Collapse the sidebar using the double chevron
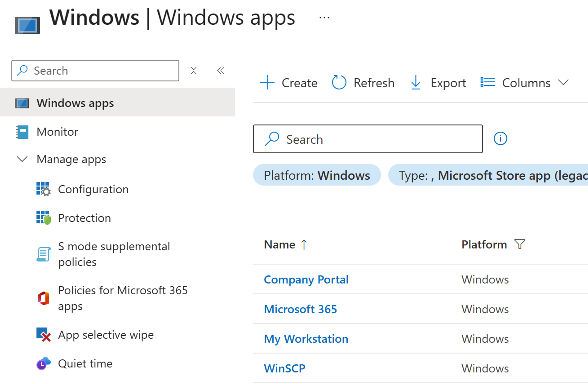This screenshot has height=384, width=588. (221, 71)
